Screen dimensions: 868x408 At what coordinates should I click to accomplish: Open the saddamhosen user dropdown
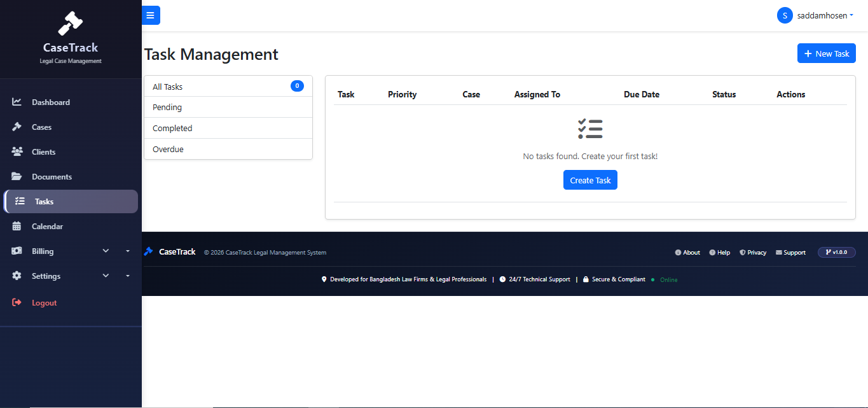[x=815, y=15]
